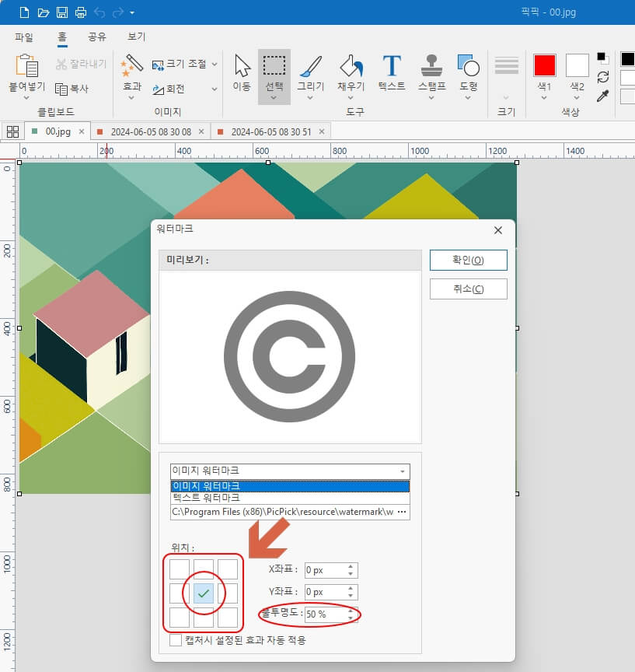Open the quick access toolbar dropdown
The width and height of the screenshot is (635, 672).
(132, 13)
